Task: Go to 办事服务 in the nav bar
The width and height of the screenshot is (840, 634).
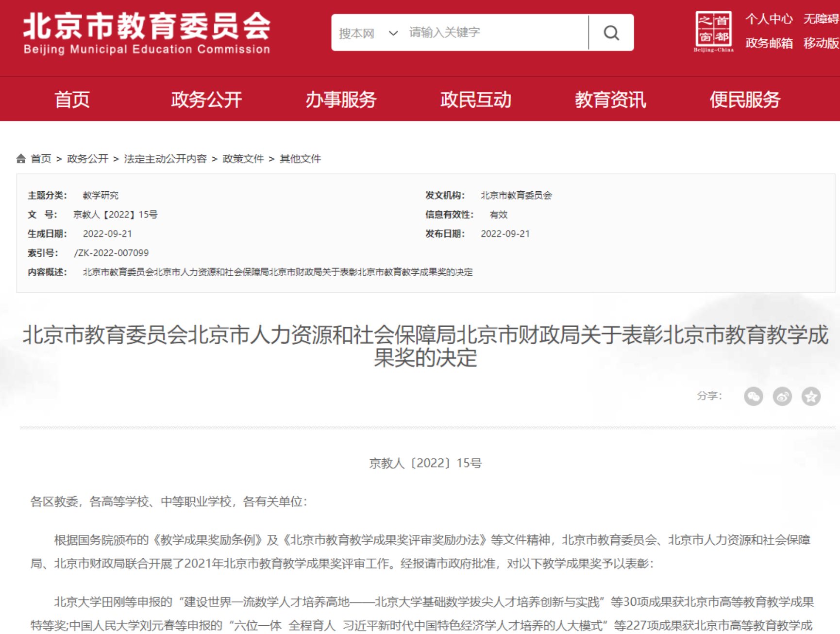Action: pyautogui.click(x=341, y=100)
